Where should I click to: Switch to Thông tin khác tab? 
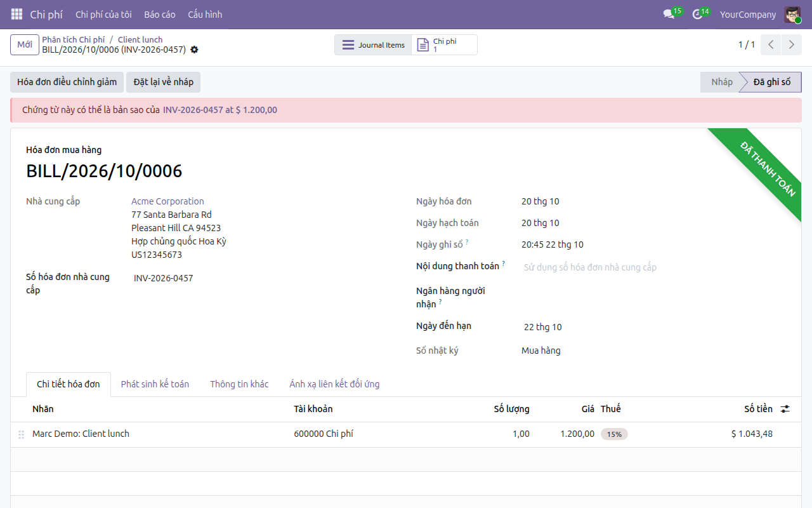point(239,384)
